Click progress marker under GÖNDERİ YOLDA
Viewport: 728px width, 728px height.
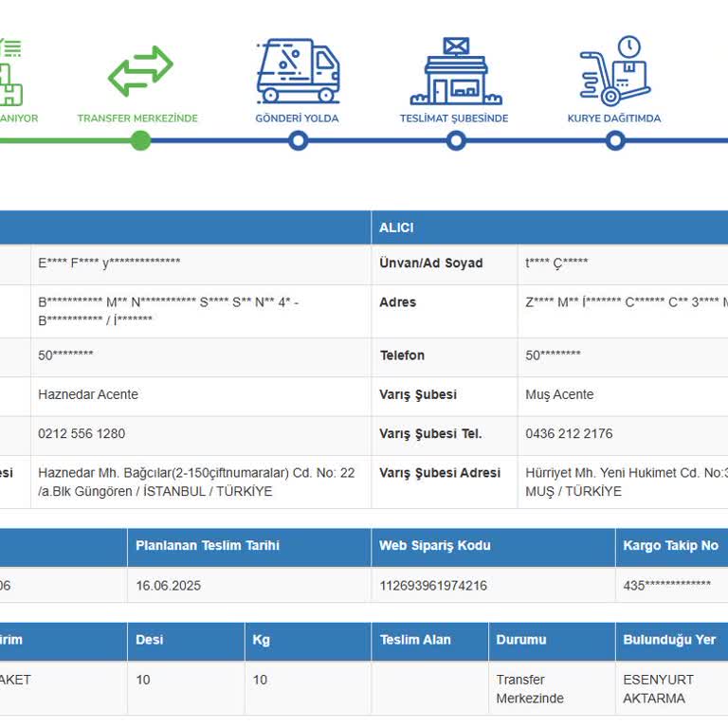click(298, 140)
